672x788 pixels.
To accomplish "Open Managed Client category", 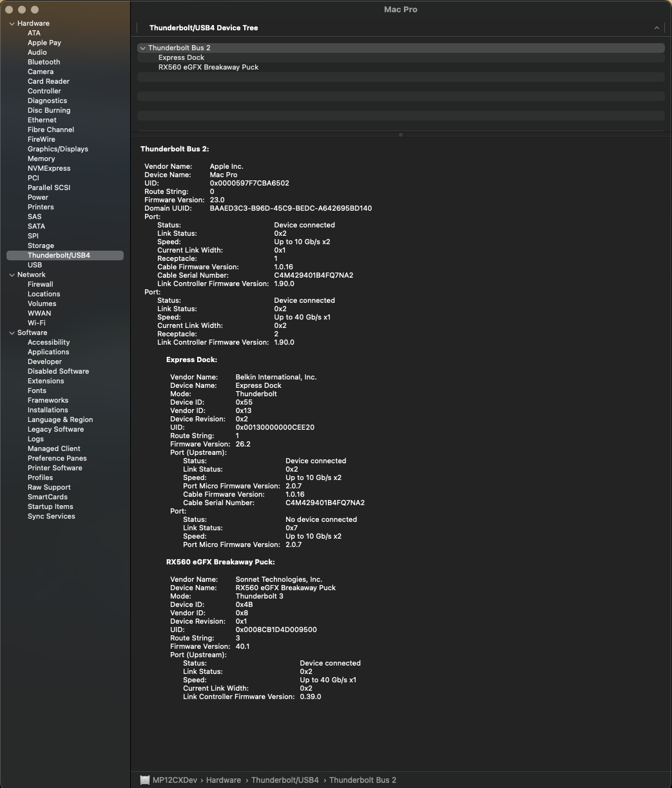I will point(54,448).
